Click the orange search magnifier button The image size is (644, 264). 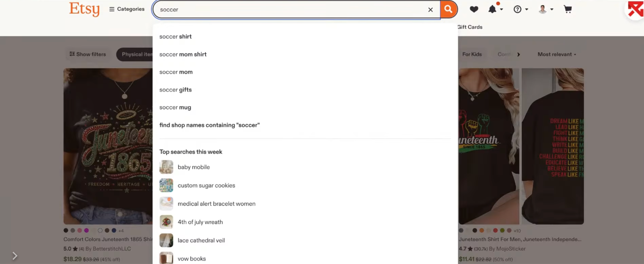point(449,9)
